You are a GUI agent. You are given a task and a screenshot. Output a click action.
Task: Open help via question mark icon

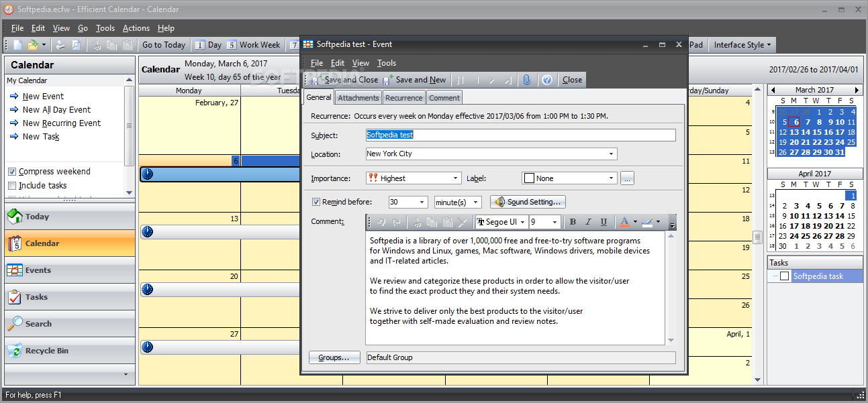[x=547, y=80]
